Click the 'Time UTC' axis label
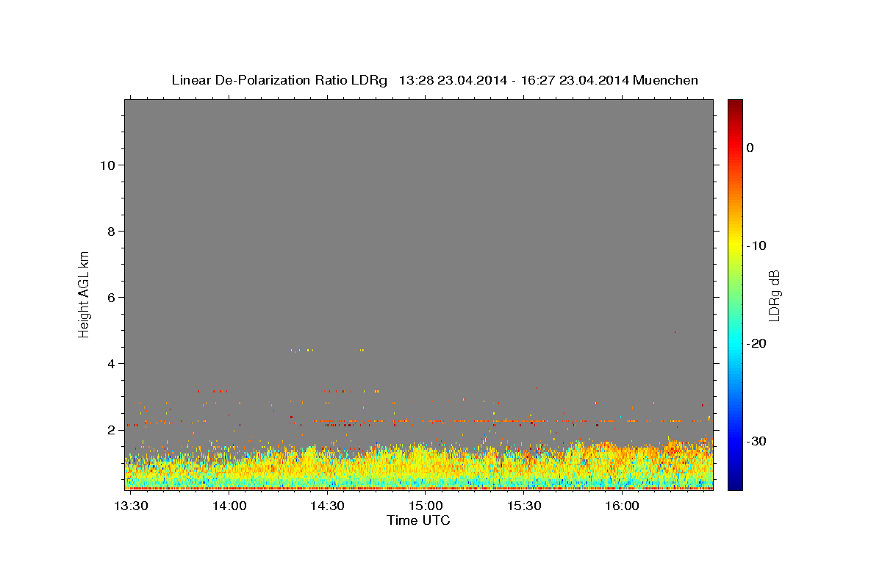 point(418,520)
